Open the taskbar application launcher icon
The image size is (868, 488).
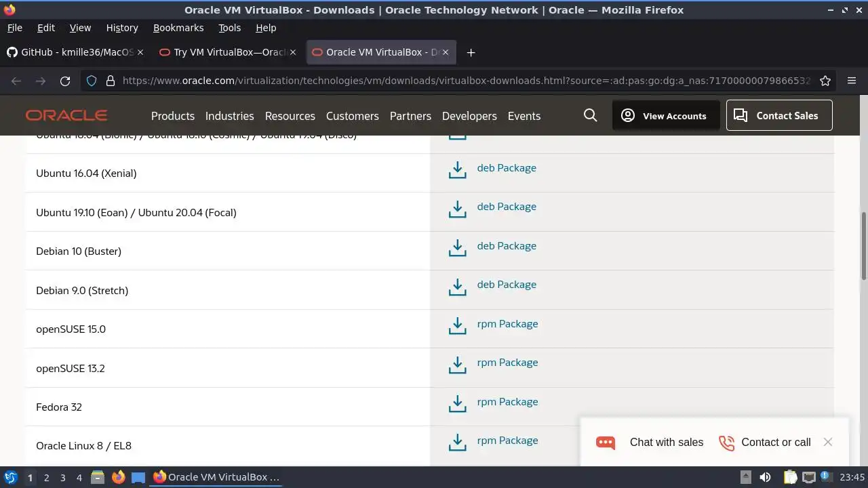tap(10, 477)
